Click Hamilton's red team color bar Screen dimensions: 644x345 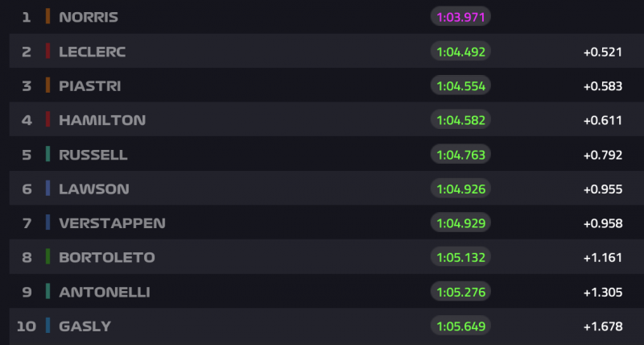click(x=48, y=120)
